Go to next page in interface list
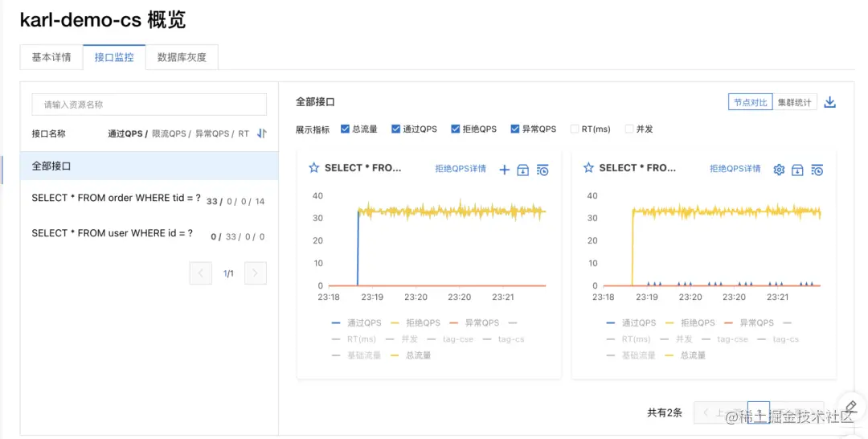This screenshot has width=868, height=439. coord(256,273)
